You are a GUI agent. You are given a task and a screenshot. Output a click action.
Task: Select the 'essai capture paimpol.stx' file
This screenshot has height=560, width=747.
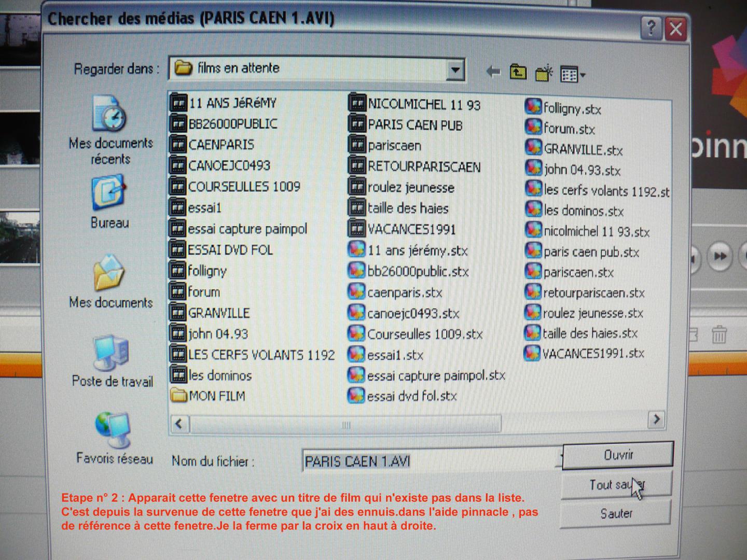pos(426,375)
